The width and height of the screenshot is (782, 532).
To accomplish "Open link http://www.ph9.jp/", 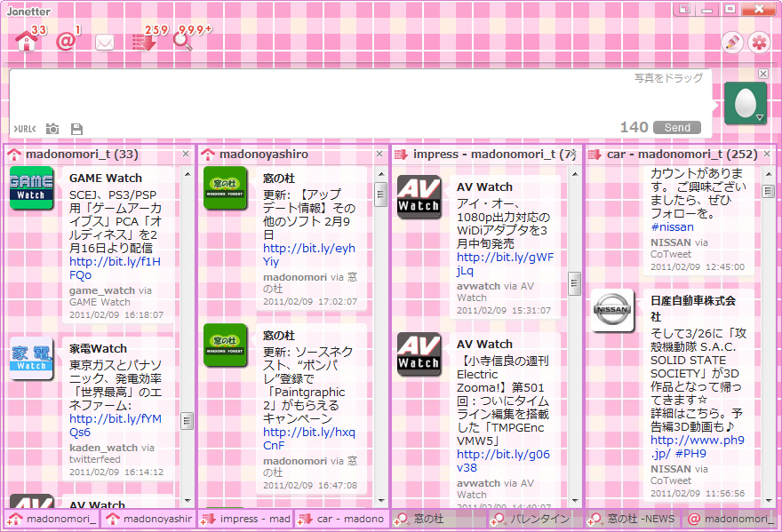I will click(698, 447).
